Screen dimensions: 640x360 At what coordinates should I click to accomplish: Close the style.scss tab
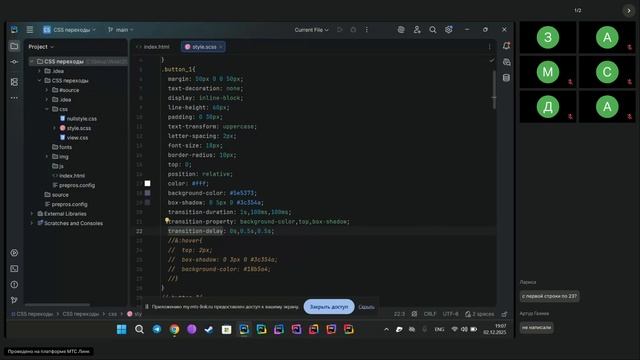tap(221, 47)
